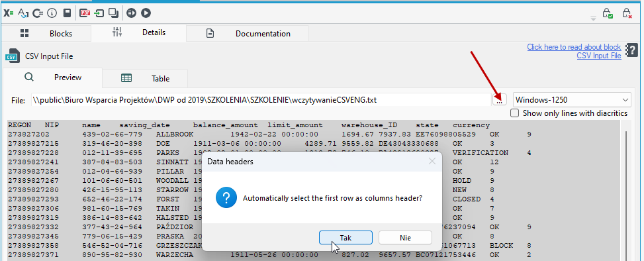The width and height of the screenshot is (644, 261).
Task: Click the 'DOE' name in preview
Action: tap(163, 144)
